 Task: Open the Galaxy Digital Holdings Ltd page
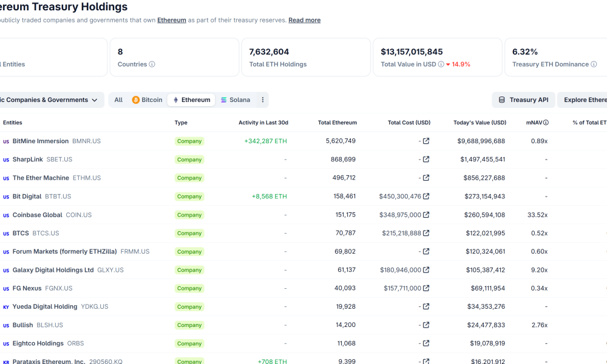53,269
